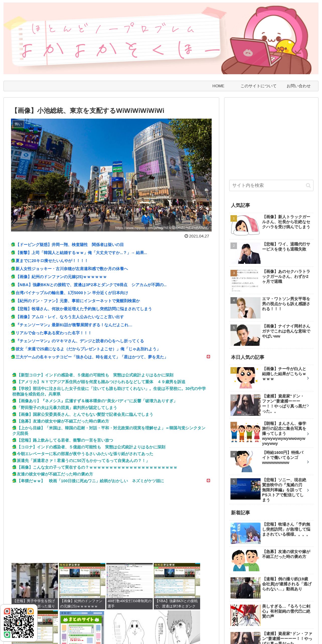Open リアルで会った事ある変わった名字 link
The image size is (322, 644).
53,333
